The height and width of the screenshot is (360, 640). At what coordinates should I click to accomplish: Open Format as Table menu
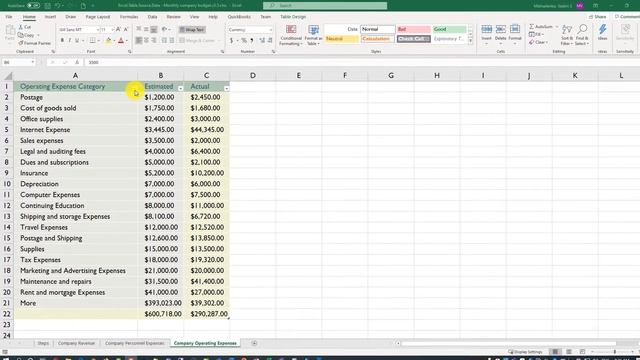click(x=313, y=35)
